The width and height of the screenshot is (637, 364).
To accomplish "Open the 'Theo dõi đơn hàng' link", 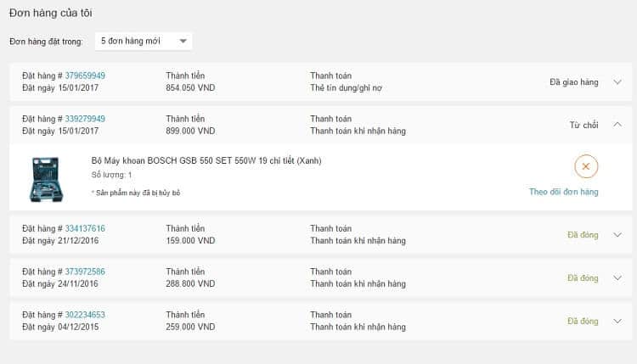I will coord(563,192).
